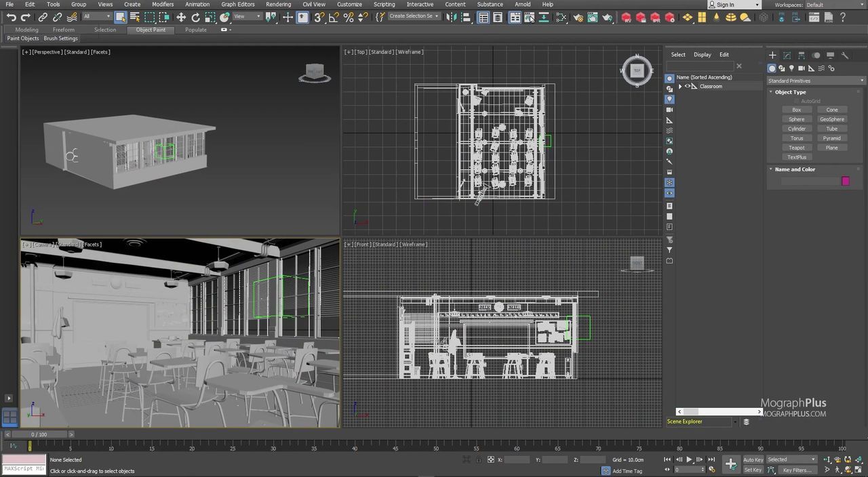Open the Render Setup teapot icon
Viewport: 868px width, 477px height.
pos(577,18)
